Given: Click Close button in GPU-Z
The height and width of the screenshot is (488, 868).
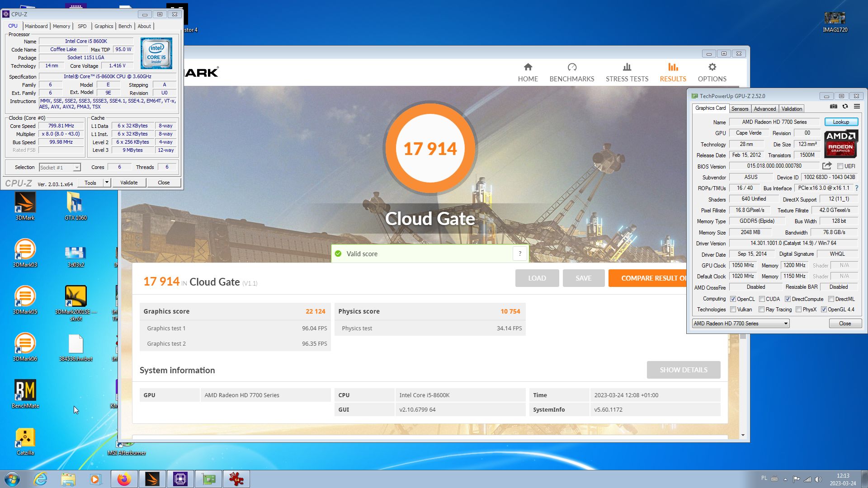Looking at the screenshot, I should [845, 324].
